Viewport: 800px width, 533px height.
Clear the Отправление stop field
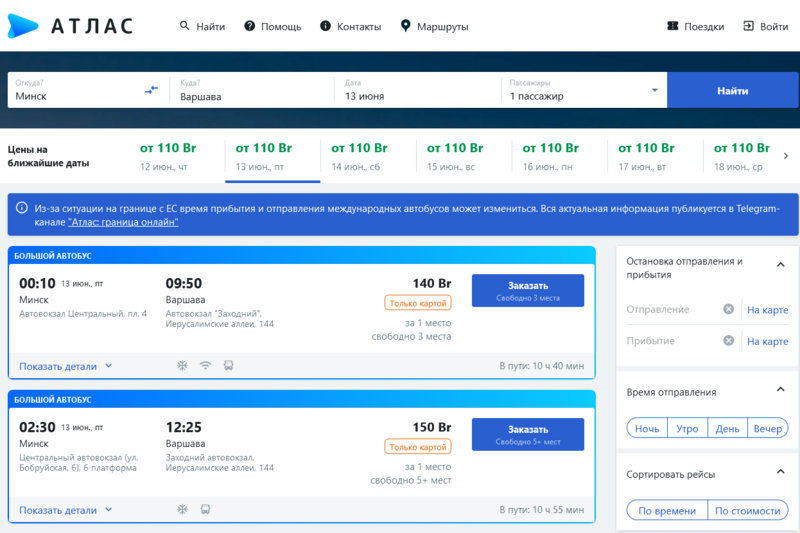tap(729, 309)
